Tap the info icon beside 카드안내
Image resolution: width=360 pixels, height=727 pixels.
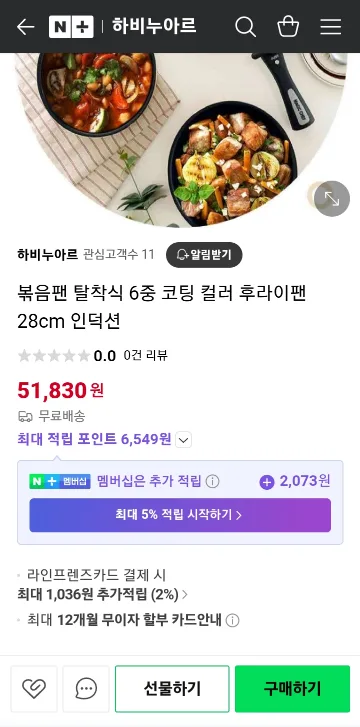pyautogui.click(x=232, y=620)
